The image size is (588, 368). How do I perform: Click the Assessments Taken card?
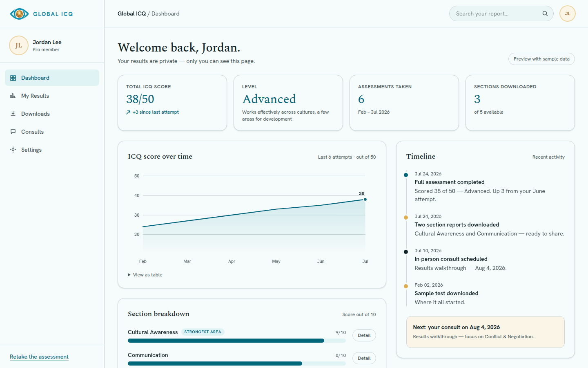click(404, 103)
